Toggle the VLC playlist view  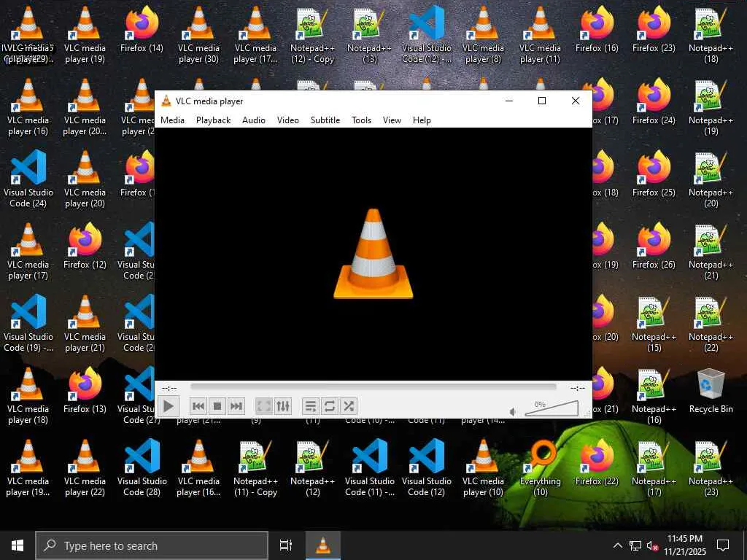(x=310, y=406)
